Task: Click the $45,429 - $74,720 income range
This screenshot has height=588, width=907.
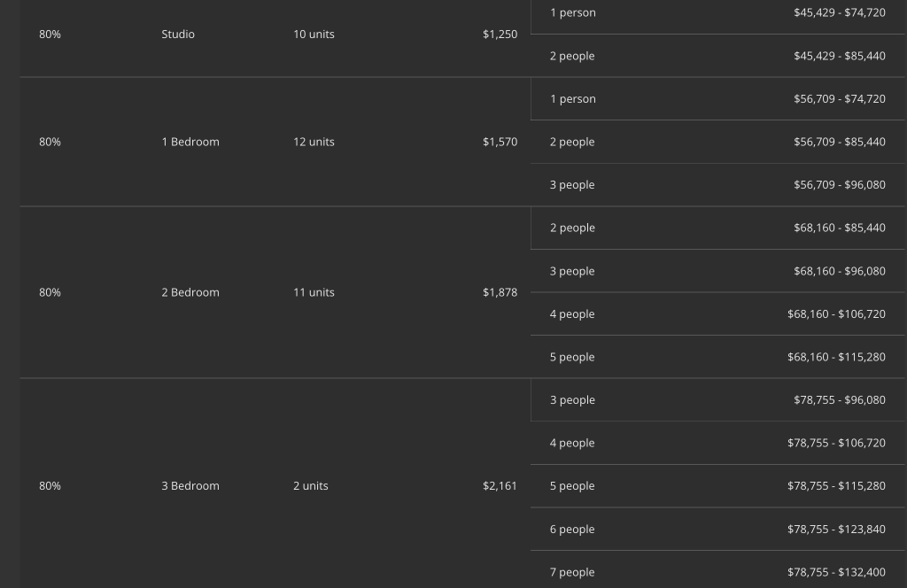Action: tap(839, 13)
